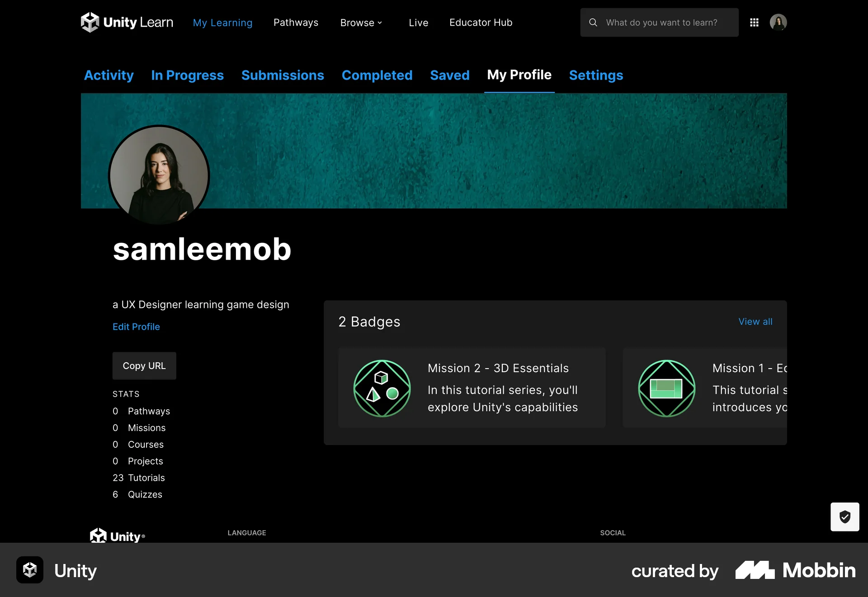This screenshot has height=597, width=868.
Task: Switch to the Completed tab
Action: pos(377,75)
